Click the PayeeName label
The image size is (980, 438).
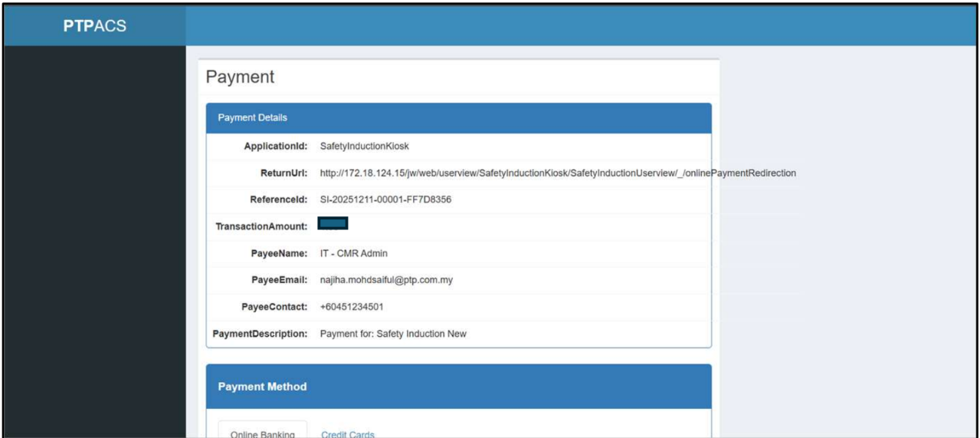tap(280, 253)
